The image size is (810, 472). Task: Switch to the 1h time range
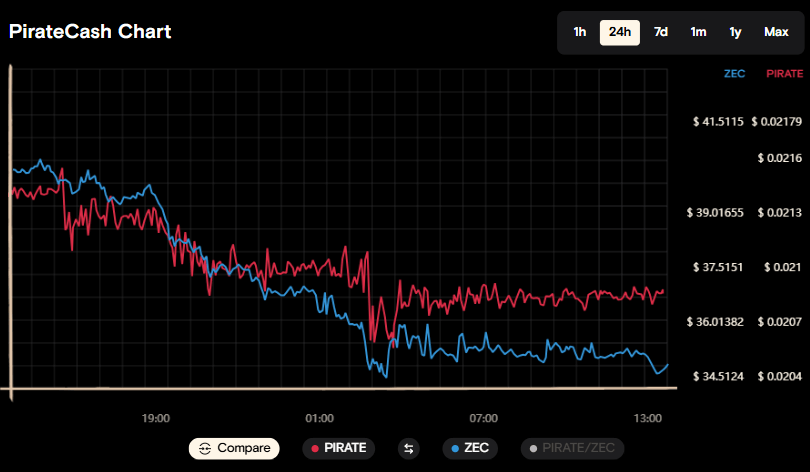click(x=580, y=32)
